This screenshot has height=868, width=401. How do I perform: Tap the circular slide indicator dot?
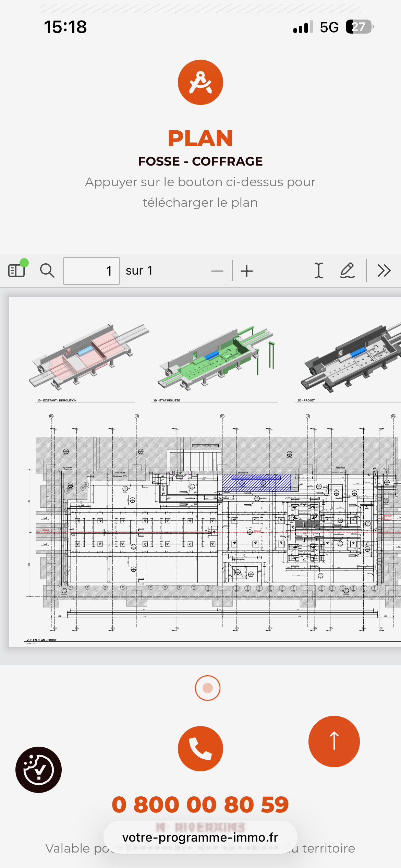(207, 688)
